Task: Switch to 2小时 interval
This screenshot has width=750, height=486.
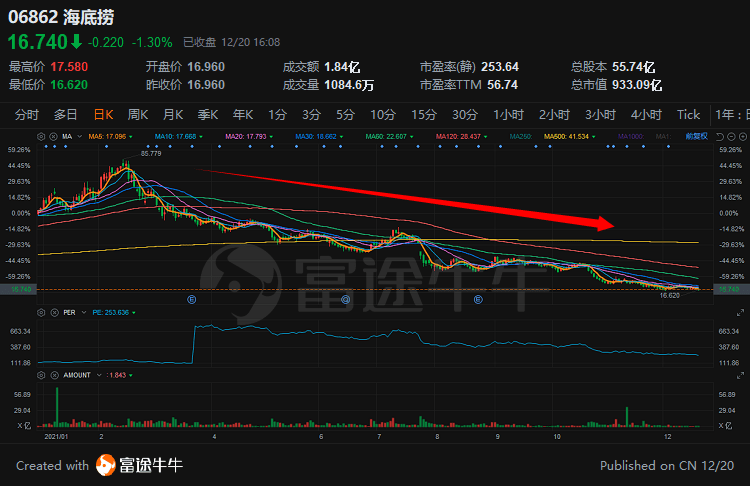Action: point(554,115)
